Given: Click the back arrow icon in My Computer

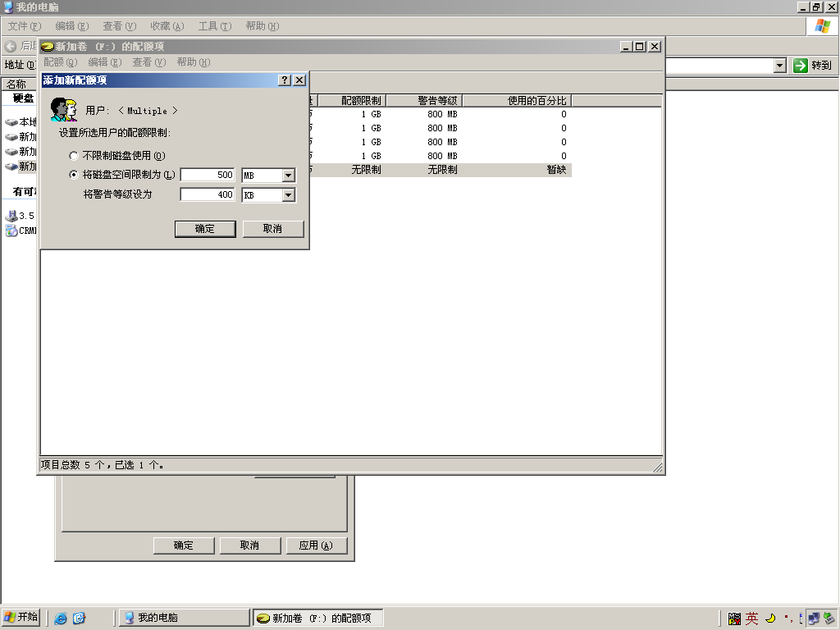Looking at the screenshot, I should tap(10, 46).
